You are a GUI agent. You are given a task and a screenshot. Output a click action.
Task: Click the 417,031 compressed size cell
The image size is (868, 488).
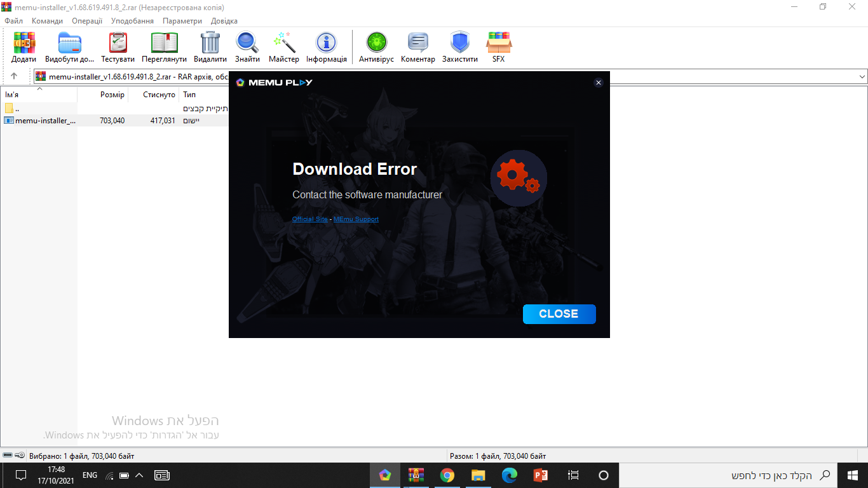(163, 120)
